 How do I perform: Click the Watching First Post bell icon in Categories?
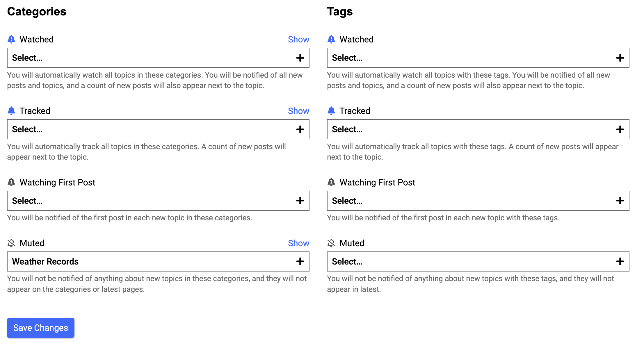click(x=11, y=182)
